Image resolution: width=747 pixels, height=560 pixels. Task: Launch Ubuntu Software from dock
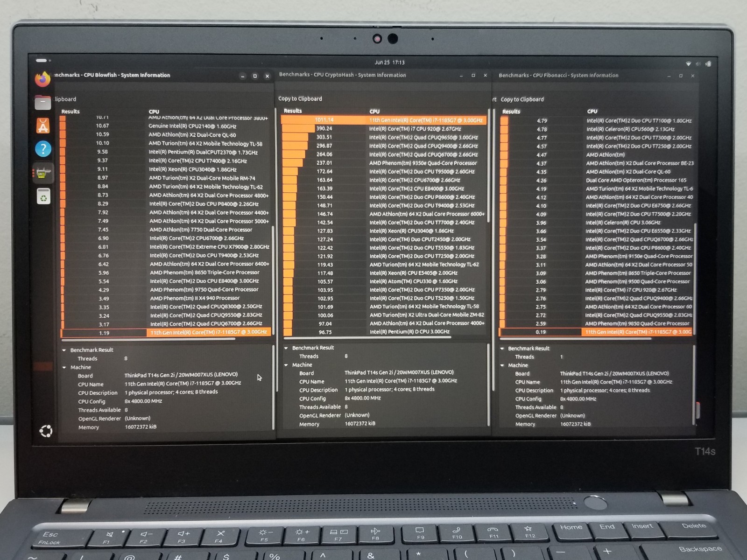pyautogui.click(x=42, y=126)
